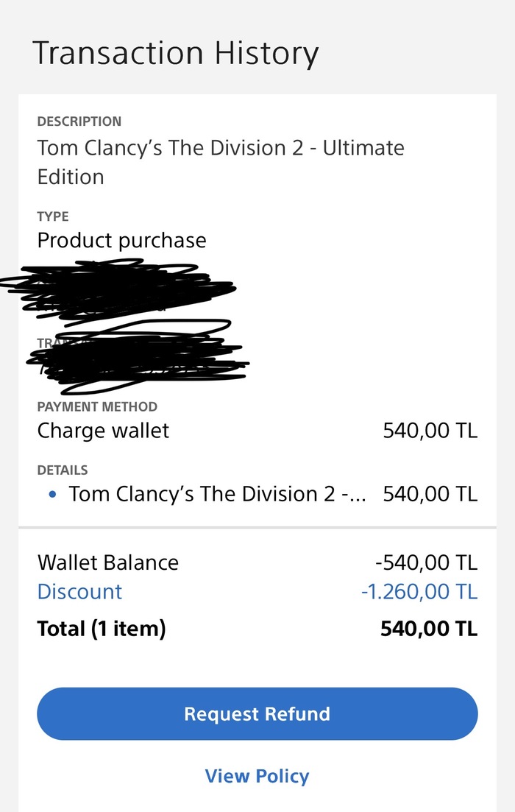Select the bold total 540,00 TL amount
The image size is (515, 812).
point(429,629)
